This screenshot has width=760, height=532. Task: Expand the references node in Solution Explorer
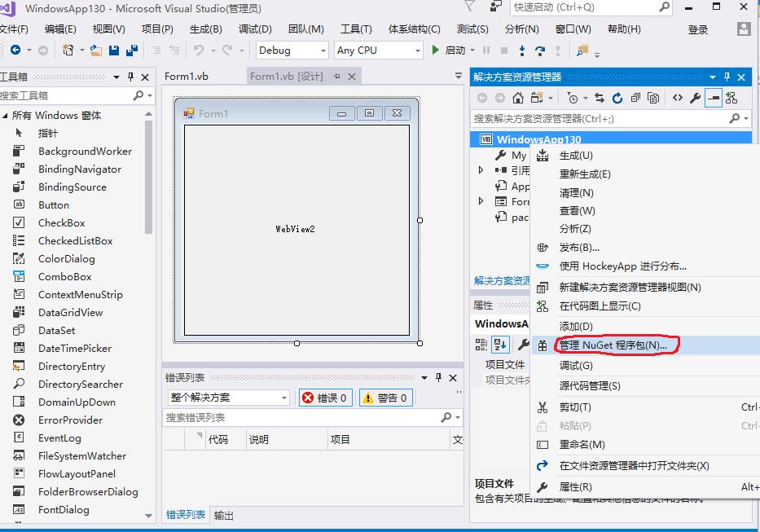tap(481, 170)
